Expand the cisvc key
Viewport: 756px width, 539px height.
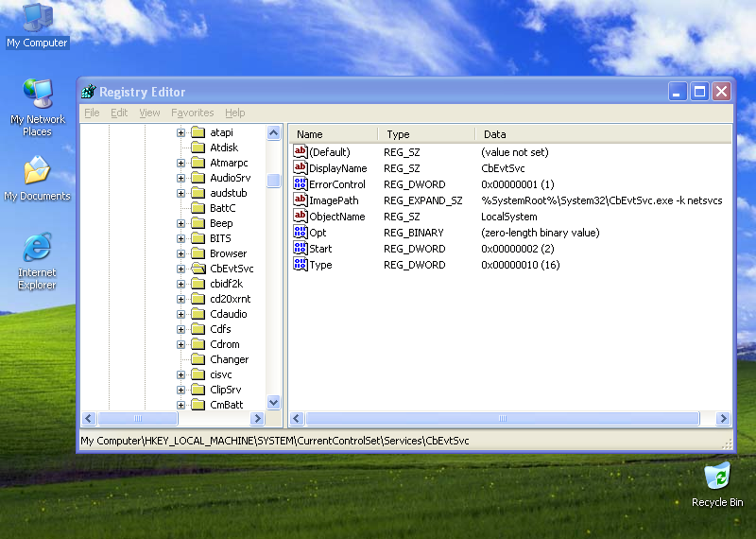(x=180, y=374)
